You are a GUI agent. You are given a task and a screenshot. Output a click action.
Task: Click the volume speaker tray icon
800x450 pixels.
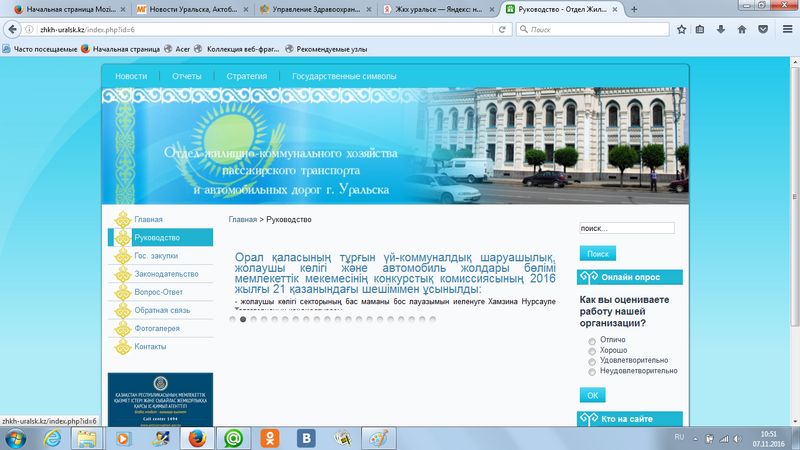737,439
